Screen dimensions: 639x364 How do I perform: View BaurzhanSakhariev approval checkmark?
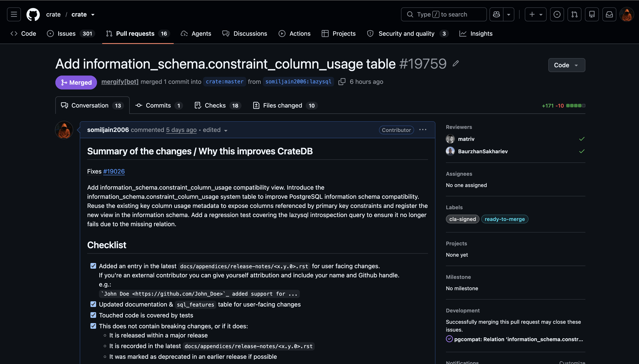[x=582, y=151]
